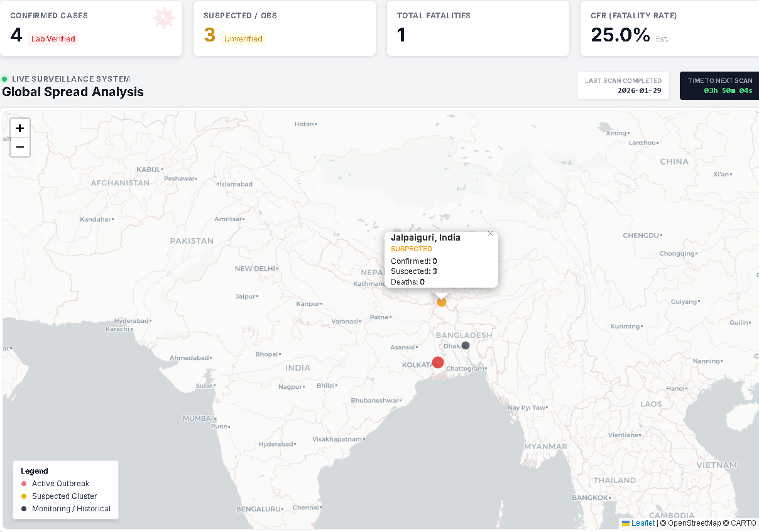Select the Suspected / OBS card

284,28
